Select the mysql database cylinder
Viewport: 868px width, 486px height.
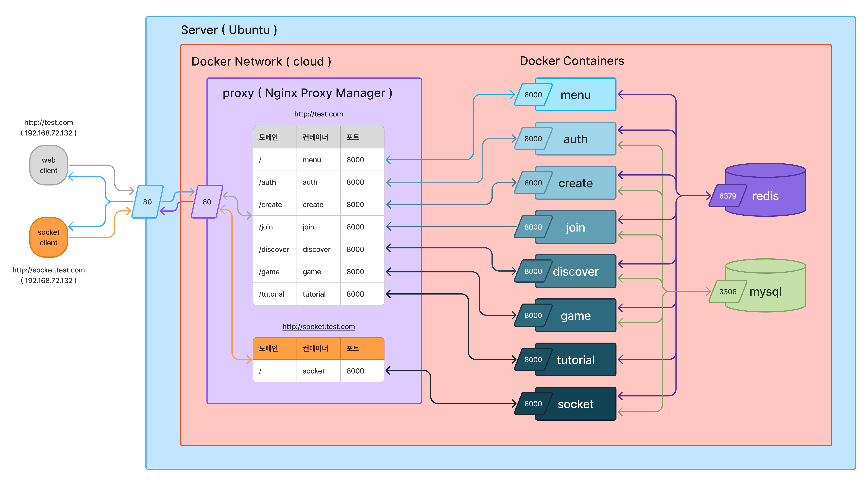[x=765, y=285]
